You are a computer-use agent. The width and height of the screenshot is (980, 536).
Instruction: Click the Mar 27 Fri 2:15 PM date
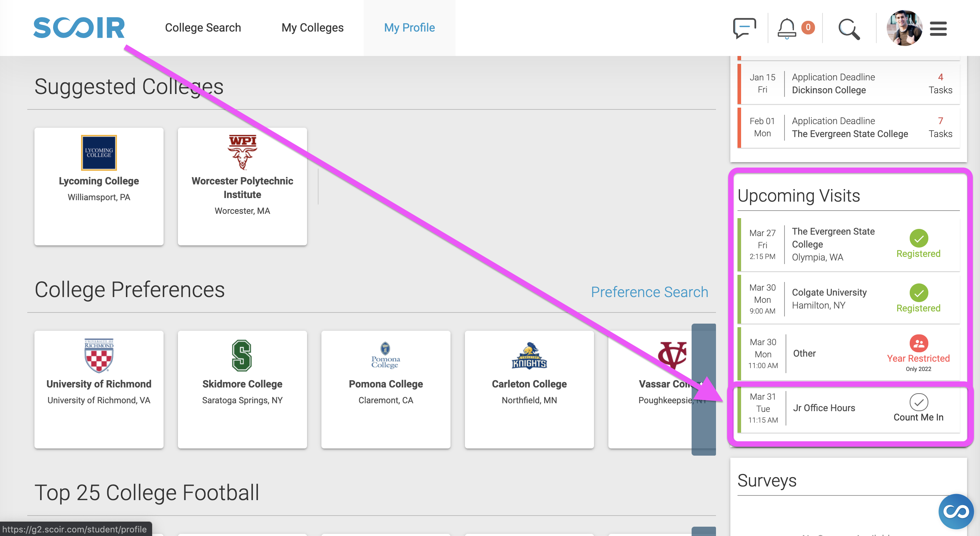(762, 244)
